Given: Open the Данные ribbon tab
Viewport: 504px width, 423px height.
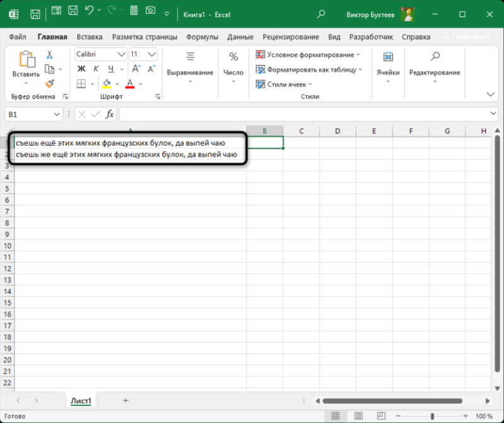Looking at the screenshot, I should click(240, 37).
